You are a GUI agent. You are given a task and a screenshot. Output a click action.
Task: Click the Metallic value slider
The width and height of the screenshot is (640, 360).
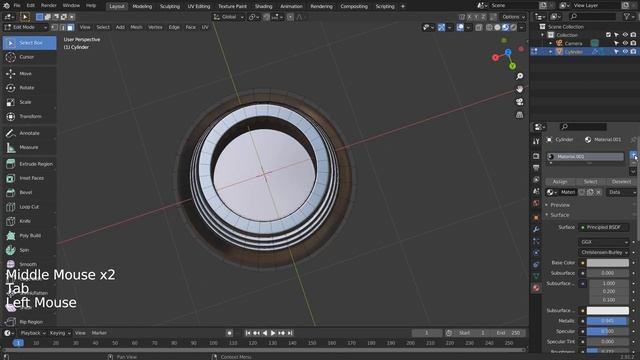(x=608, y=321)
